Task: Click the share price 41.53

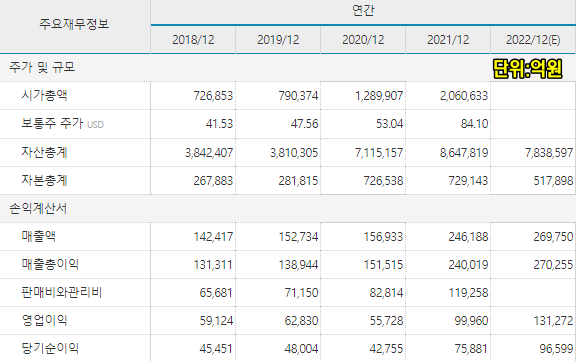Action: tap(219, 124)
